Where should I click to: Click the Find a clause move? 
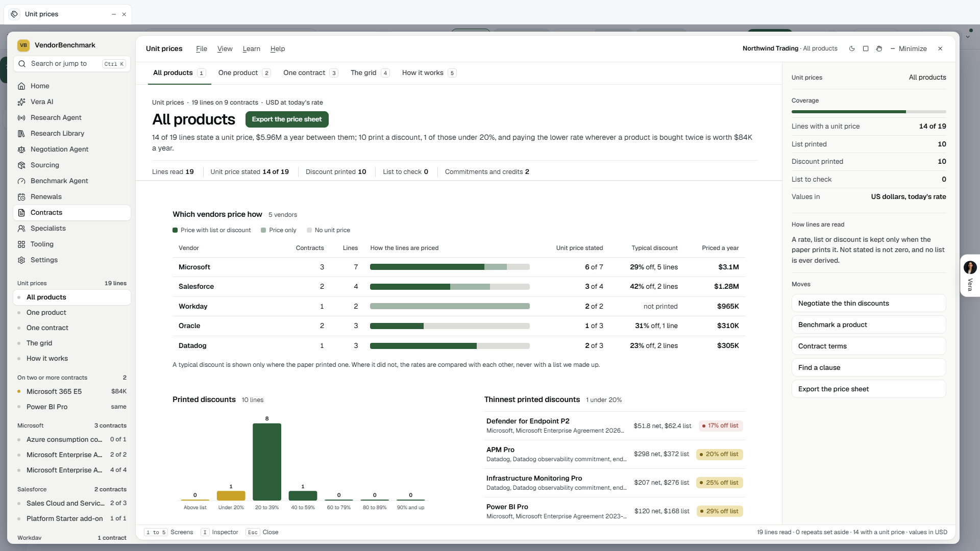click(x=869, y=368)
